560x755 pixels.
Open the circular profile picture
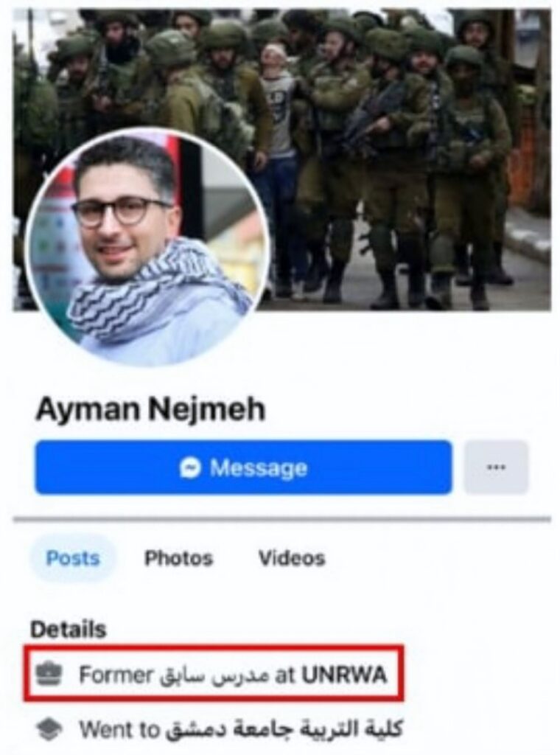[147, 246]
